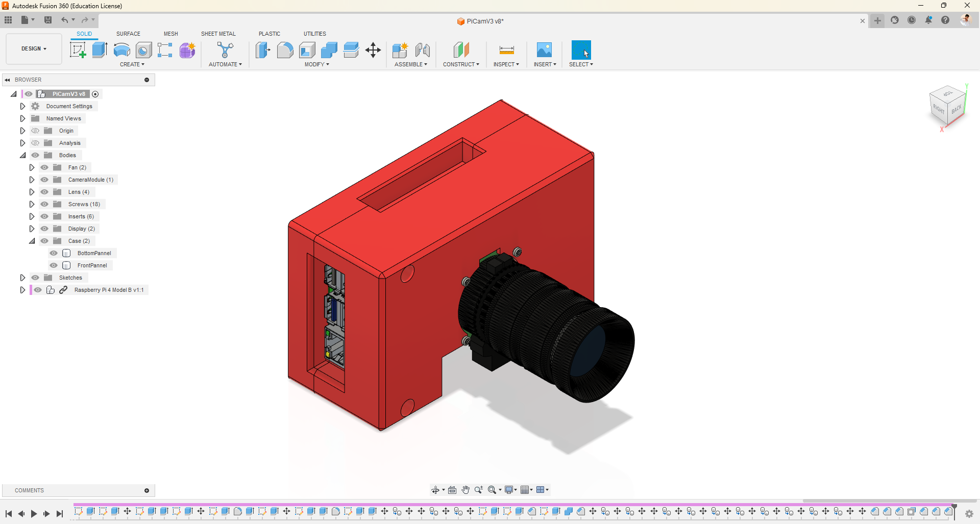Screen dimensions: 980x524
Task: Select the Create Form tool
Action: coord(187,50)
